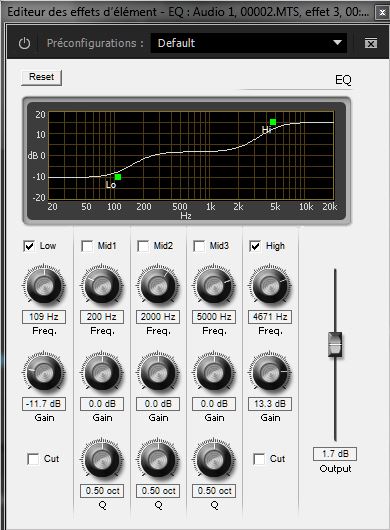
Task: Click the 109 Hz Low frequency field
Action: tap(44, 317)
